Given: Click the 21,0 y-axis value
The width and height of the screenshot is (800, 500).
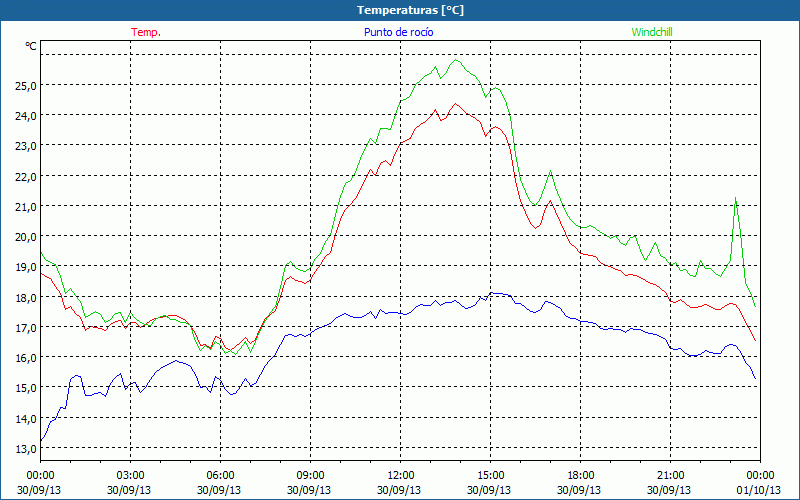Looking at the screenshot, I should [x=26, y=207].
